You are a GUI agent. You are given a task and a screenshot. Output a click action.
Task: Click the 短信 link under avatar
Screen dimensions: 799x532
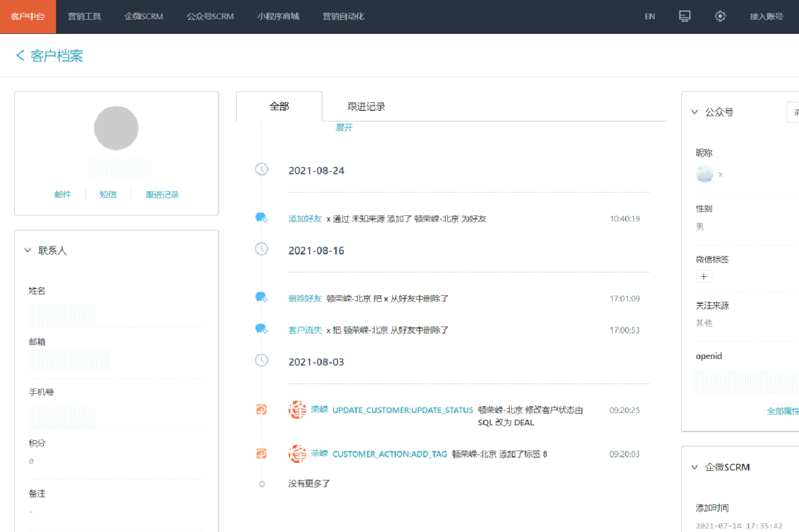(108, 194)
